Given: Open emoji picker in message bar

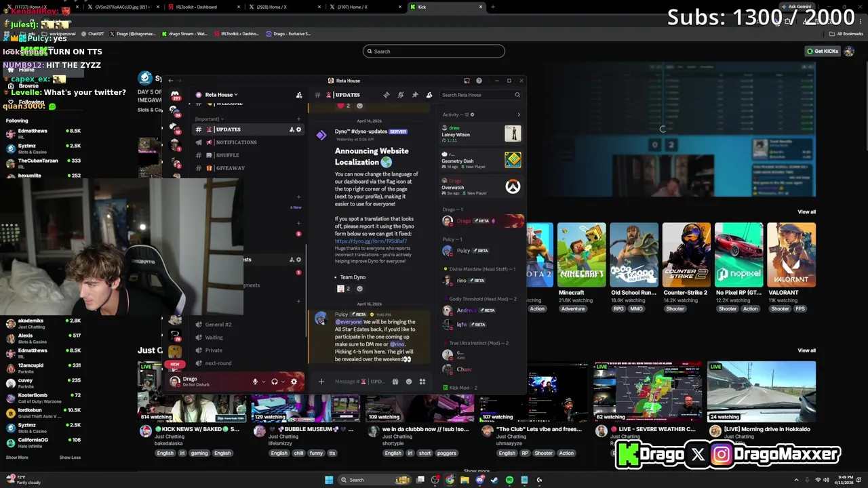Looking at the screenshot, I should point(409,382).
